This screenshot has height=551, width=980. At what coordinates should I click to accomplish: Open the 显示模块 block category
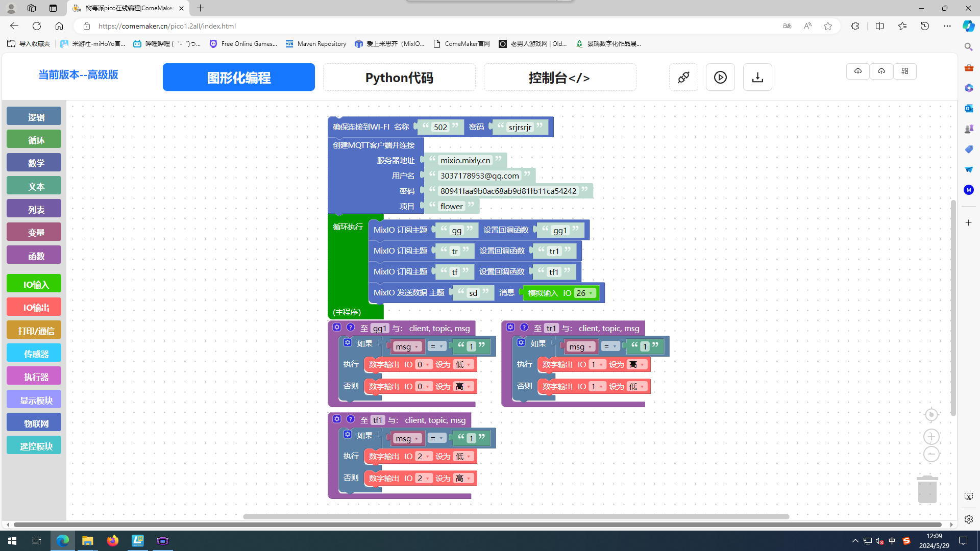pyautogui.click(x=34, y=400)
